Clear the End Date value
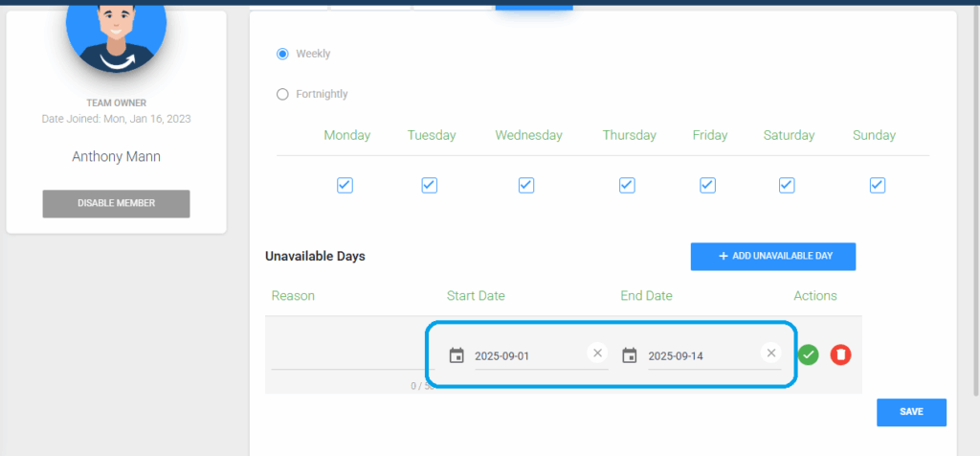980x456 pixels. pos(770,353)
